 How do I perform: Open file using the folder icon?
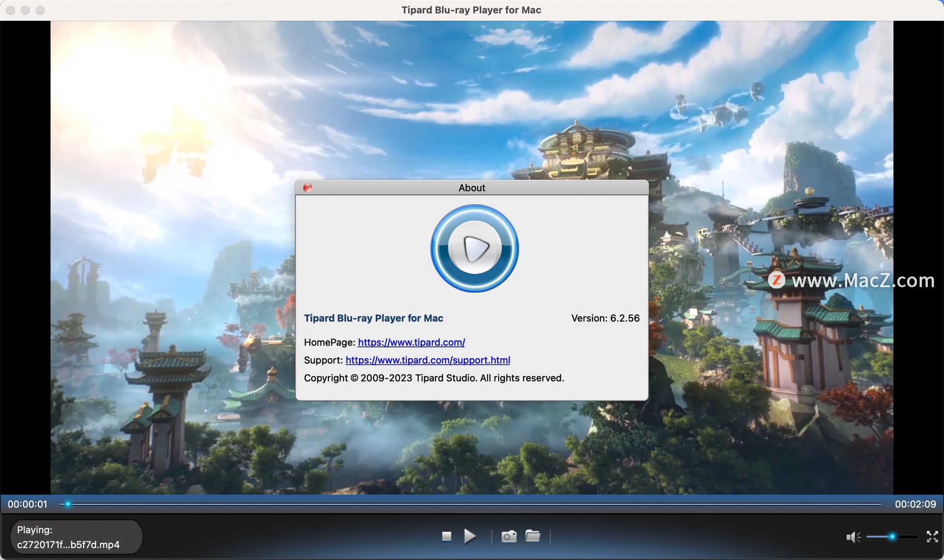coord(532,536)
